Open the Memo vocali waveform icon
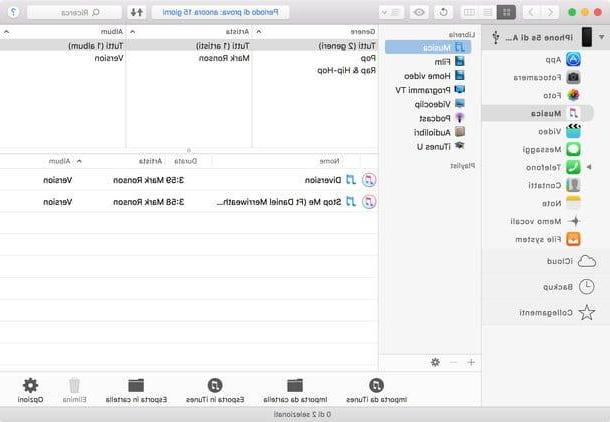Viewport: 610px width, 422px height. click(x=574, y=221)
